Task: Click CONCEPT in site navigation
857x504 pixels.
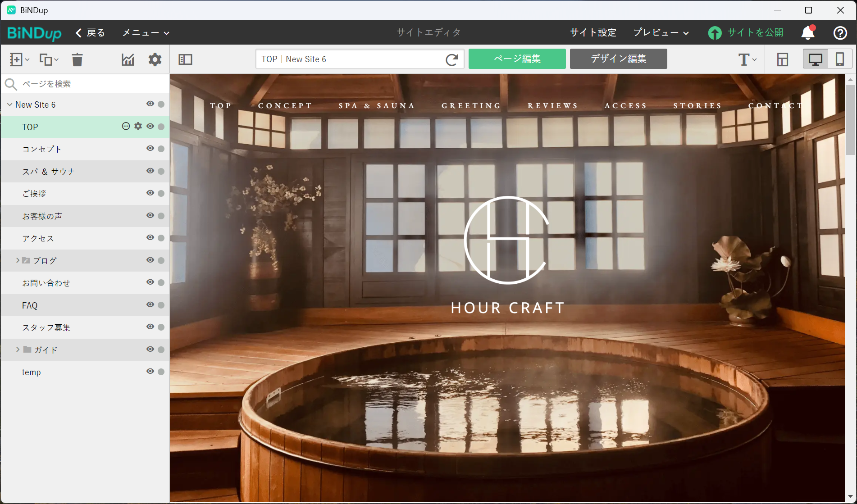Action: pyautogui.click(x=285, y=106)
